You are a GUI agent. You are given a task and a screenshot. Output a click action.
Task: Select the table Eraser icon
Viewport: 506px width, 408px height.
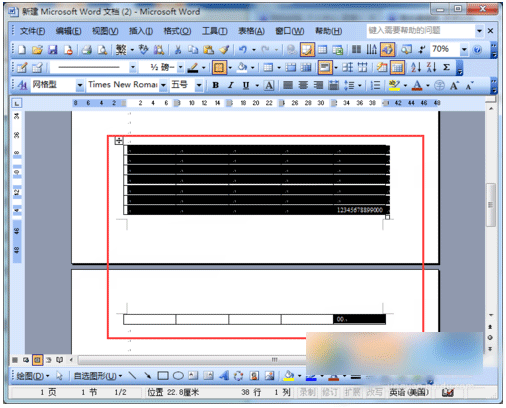[x=37, y=68]
